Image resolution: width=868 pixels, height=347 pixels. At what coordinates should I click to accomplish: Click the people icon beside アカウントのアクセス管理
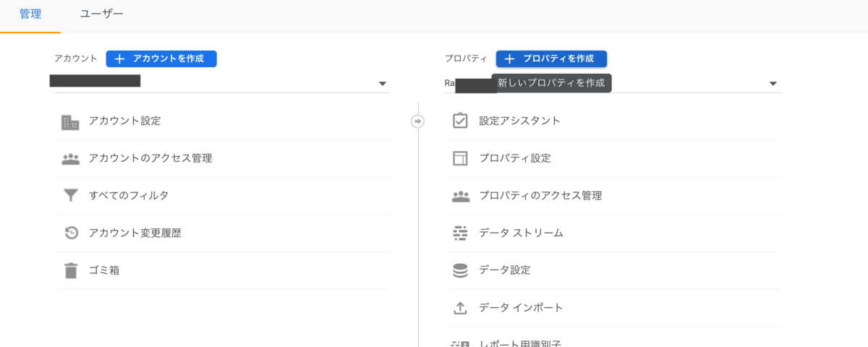(x=70, y=159)
